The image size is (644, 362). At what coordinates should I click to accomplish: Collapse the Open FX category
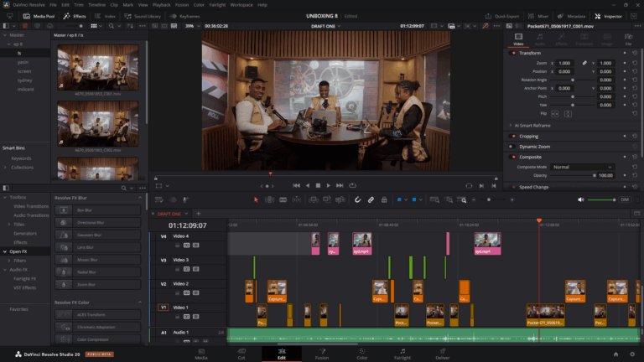(x=5, y=251)
